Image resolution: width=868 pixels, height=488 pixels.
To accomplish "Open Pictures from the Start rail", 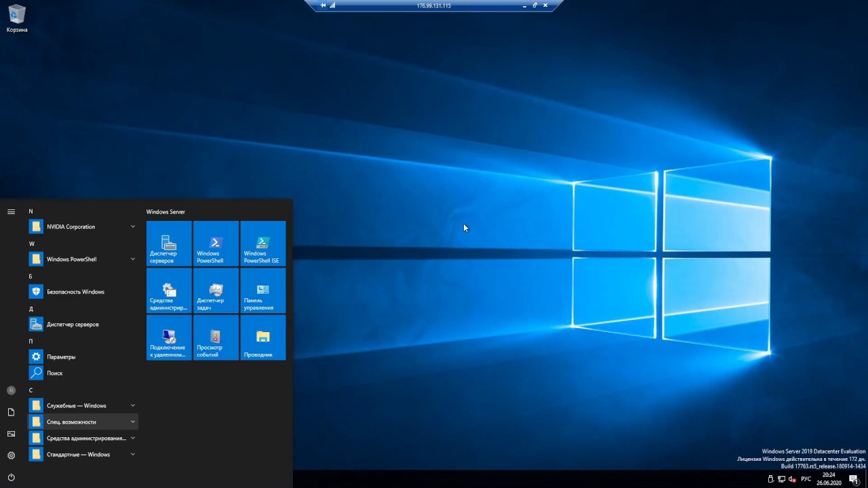I will [x=11, y=434].
